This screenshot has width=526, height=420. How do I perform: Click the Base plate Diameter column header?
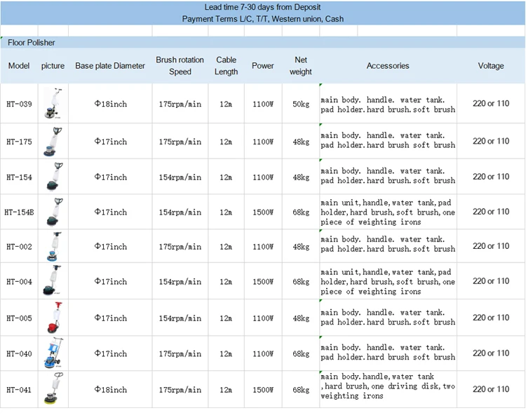pyautogui.click(x=110, y=66)
